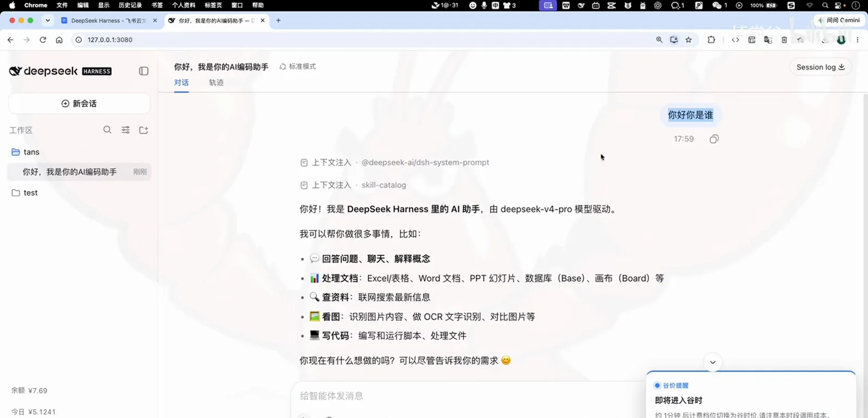Open the 问问 Gemini button
This screenshot has width=868, height=418.
click(839, 20)
